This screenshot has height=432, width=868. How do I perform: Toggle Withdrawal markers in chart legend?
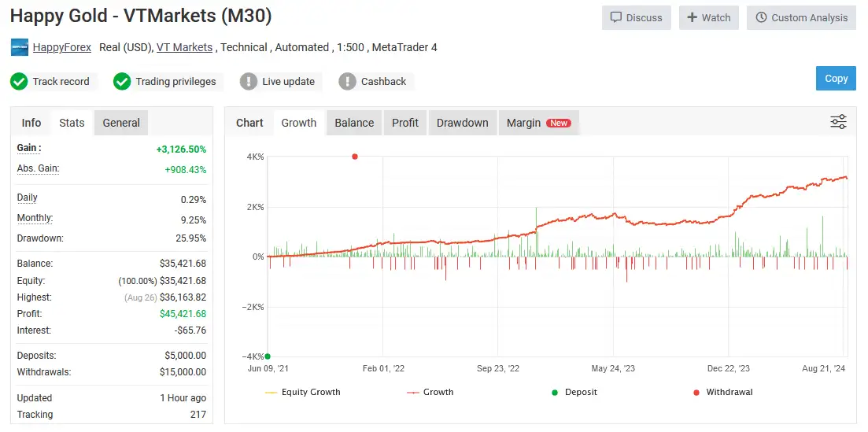tap(722, 392)
